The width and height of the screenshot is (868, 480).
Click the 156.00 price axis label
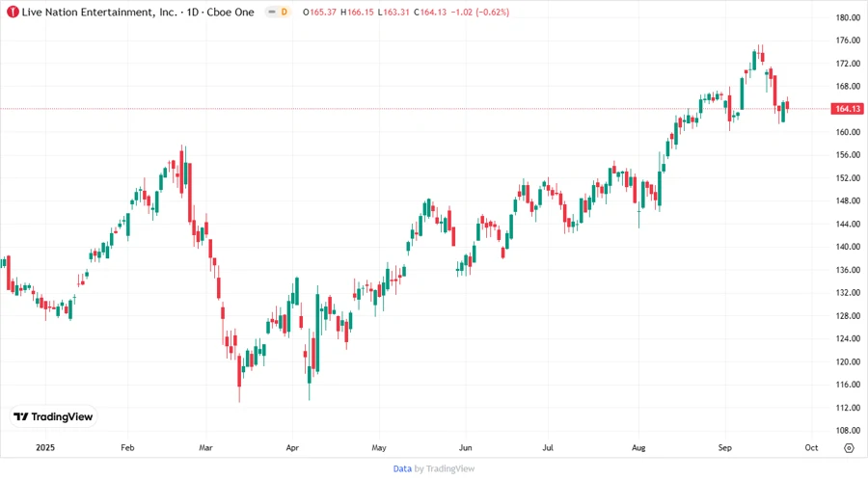[x=848, y=155]
